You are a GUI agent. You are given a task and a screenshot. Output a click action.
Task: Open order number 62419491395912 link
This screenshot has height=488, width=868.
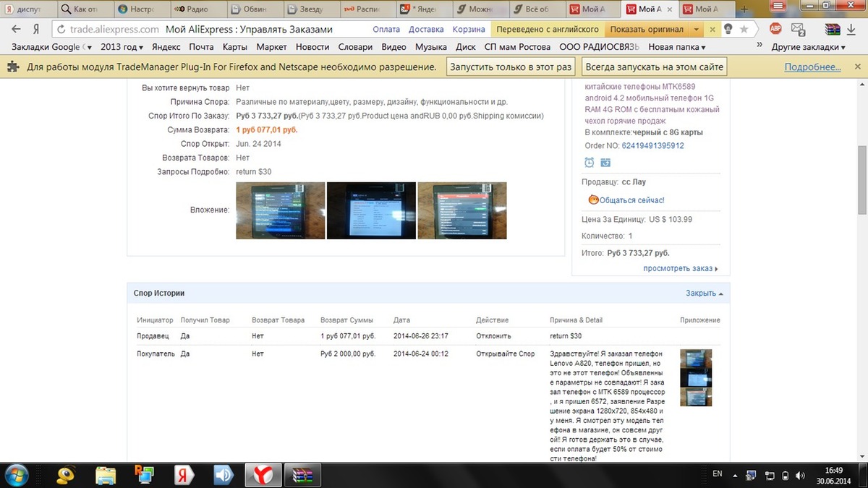click(652, 145)
